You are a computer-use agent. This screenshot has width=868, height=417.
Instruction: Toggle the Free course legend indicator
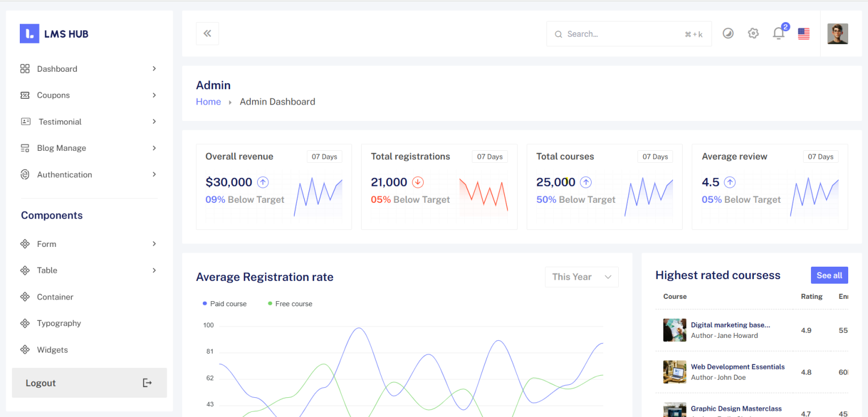(270, 303)
